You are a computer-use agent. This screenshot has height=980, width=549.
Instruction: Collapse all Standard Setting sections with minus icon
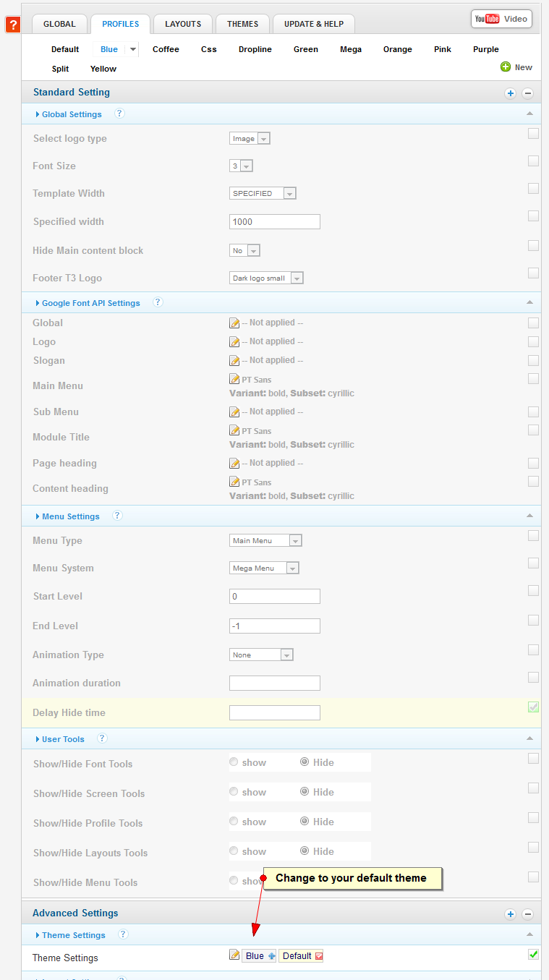(528, 93)
